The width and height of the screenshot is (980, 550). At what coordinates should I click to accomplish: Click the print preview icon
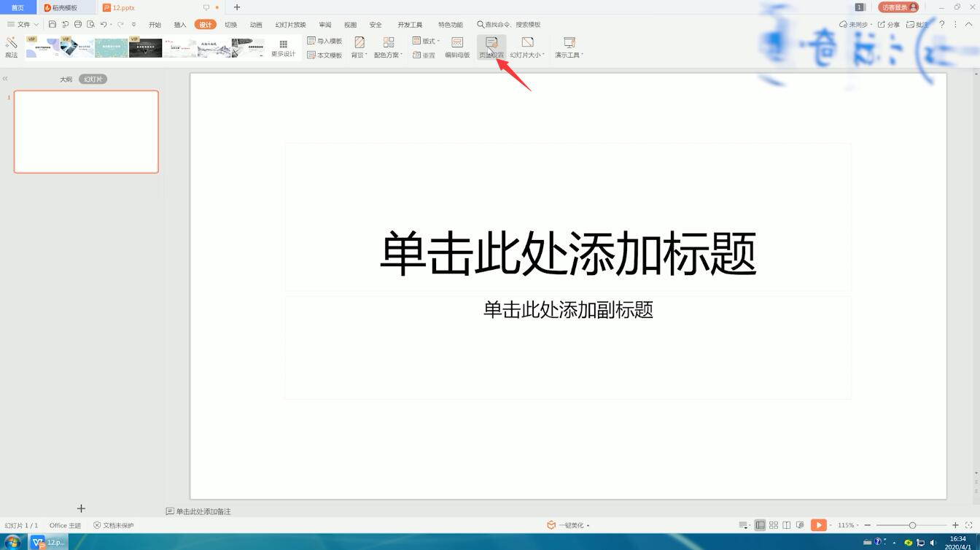(x=91, y=25)
